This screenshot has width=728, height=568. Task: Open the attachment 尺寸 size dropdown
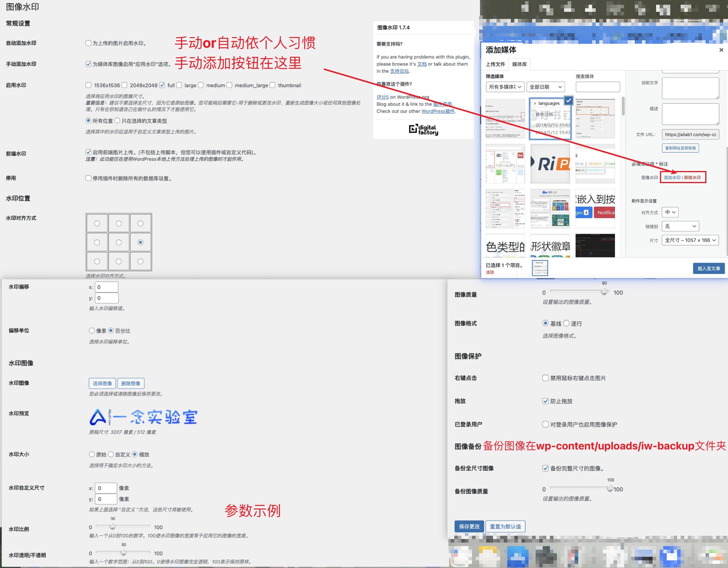[690, 240]
